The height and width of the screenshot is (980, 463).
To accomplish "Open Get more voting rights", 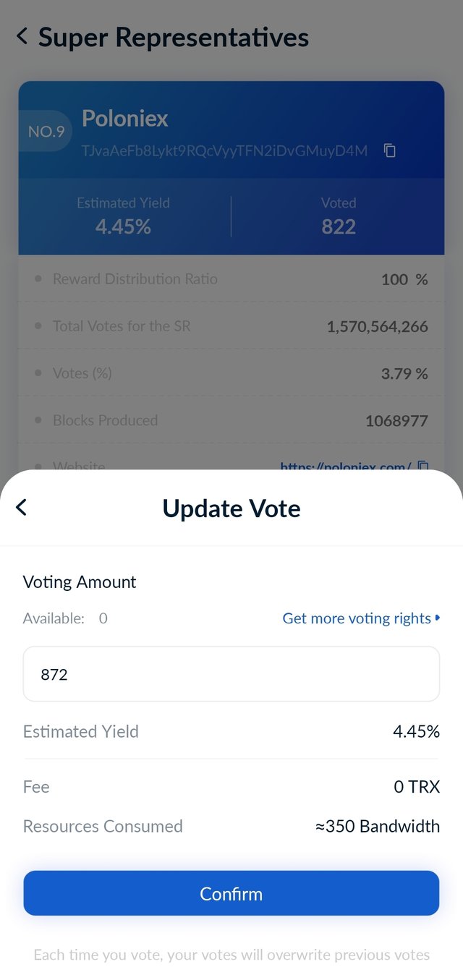I will 357,618.
